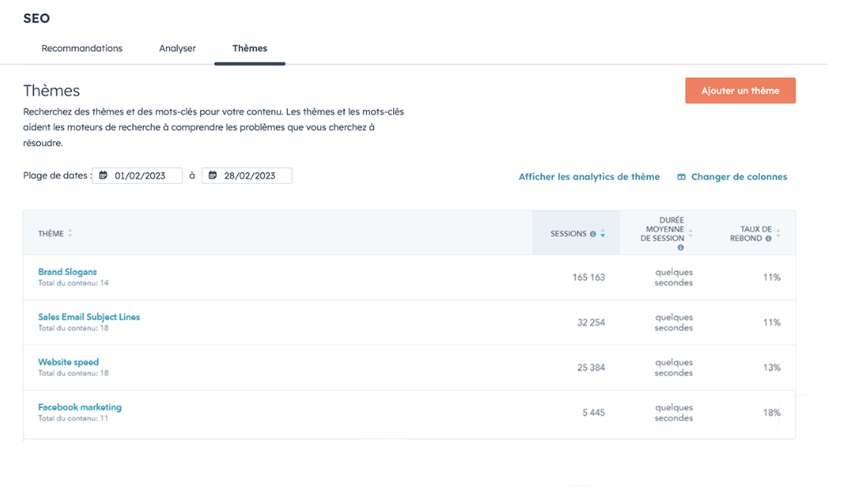Screen dimensions: 852x504
Task: Click sessions value 5 445
Action: coord(594,413)
